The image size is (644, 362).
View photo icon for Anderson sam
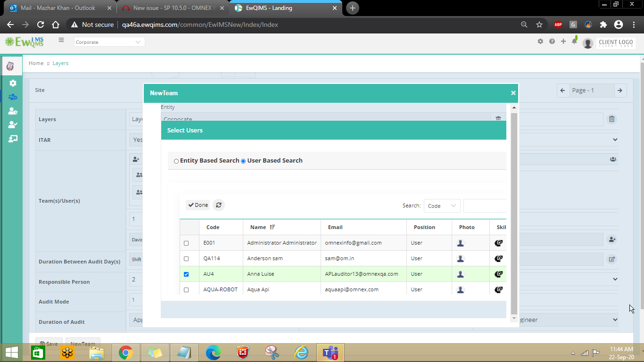pyautogui.click(x=461, y=259)
